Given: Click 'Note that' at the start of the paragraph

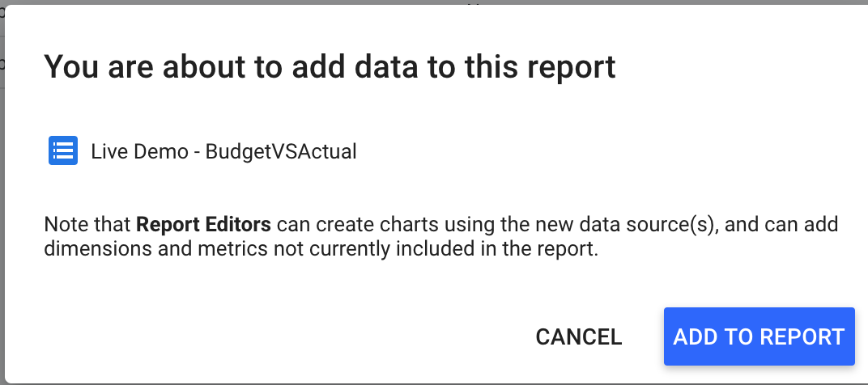Looking at the screenshot, I should point(87,225).
